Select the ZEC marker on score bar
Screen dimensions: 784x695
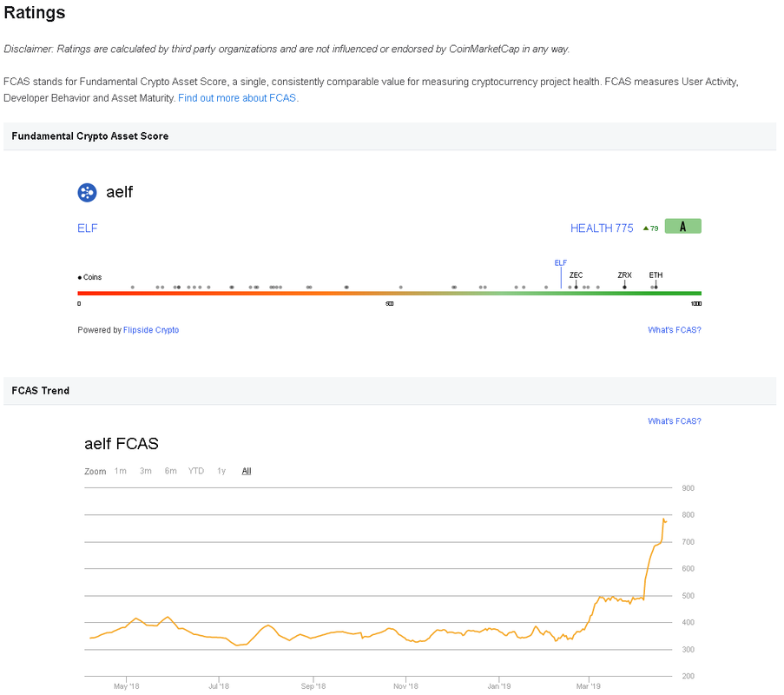576,281
